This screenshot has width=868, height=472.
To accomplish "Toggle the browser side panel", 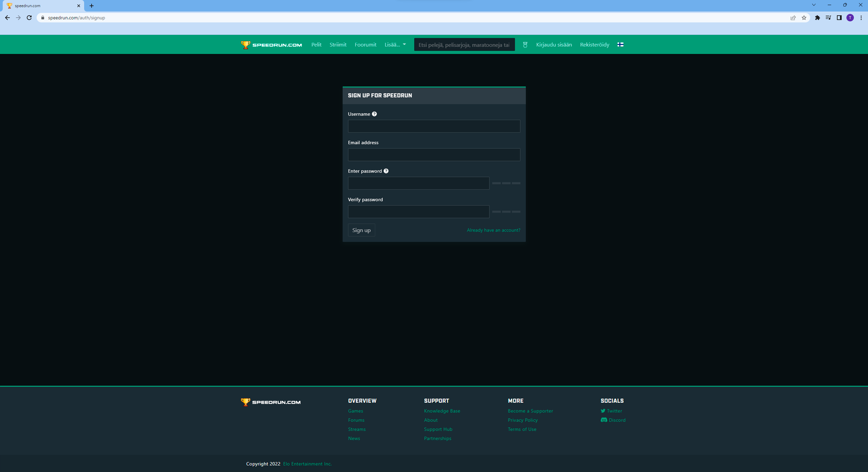I will tap(839, 18).
